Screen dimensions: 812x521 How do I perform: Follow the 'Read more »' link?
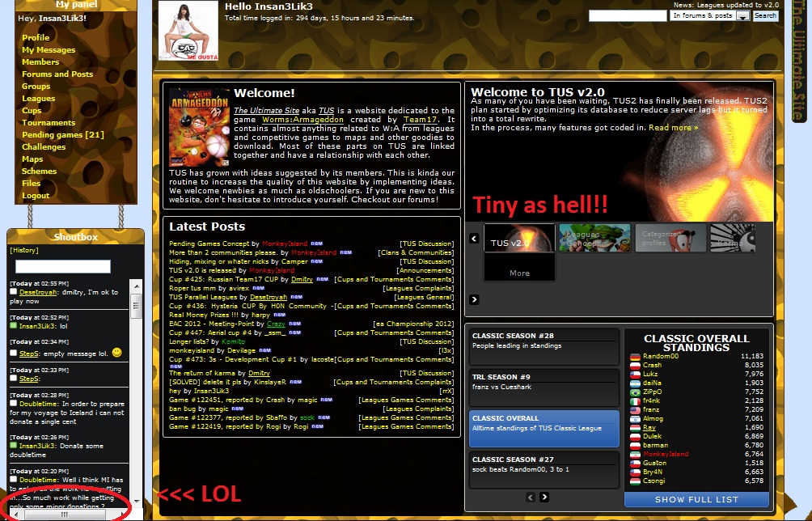tap(673, 128)
